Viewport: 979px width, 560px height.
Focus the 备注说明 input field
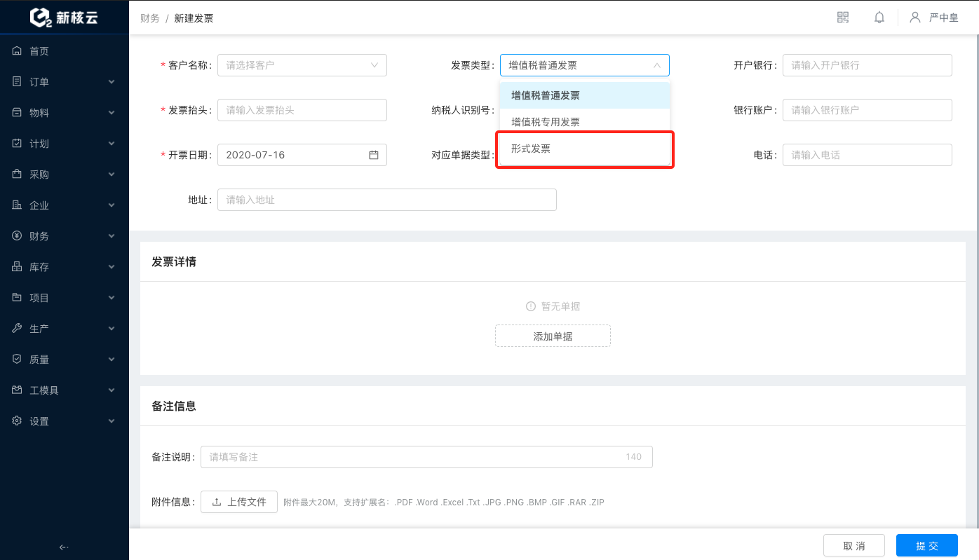click(426, 457)
